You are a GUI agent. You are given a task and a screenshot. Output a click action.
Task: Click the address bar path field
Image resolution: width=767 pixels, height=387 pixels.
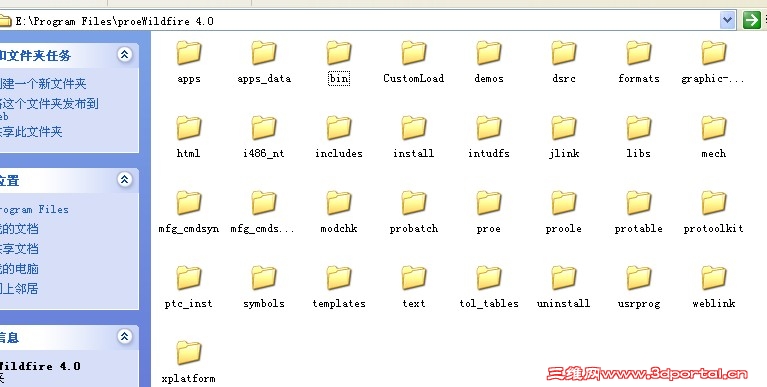pos(367,21)
